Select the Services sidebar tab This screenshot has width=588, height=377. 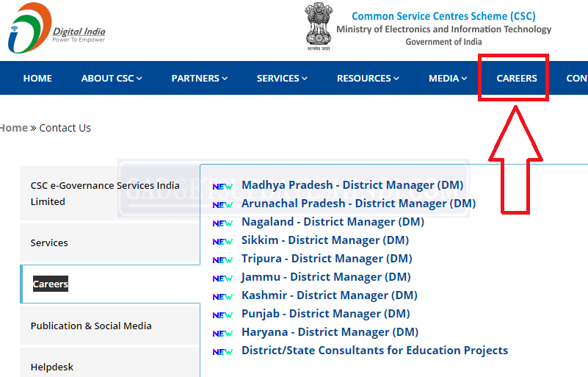pos(110,243)
